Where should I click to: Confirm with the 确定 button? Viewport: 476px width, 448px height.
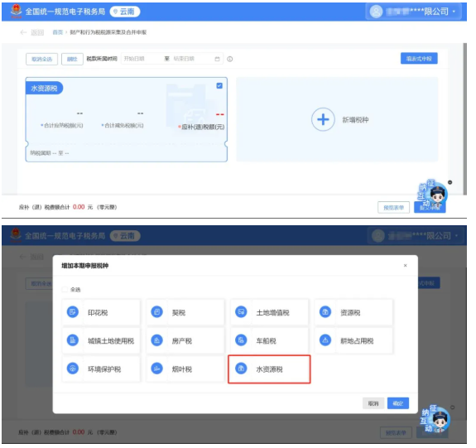click(x=398, y=403)
